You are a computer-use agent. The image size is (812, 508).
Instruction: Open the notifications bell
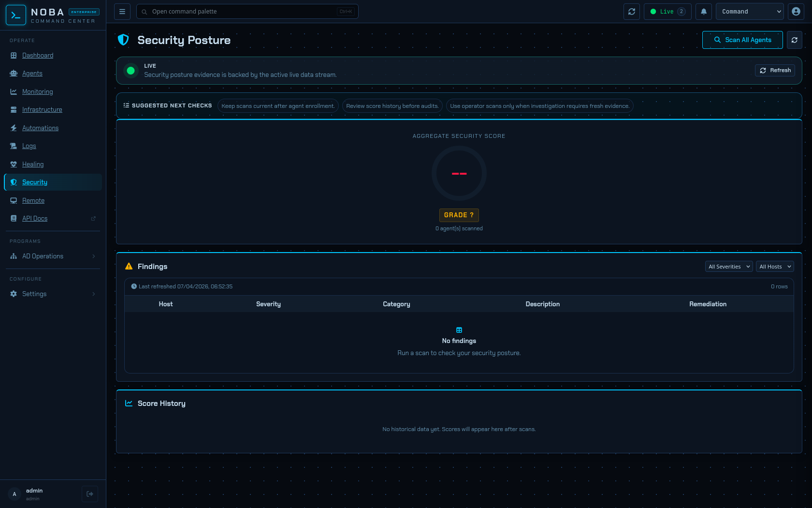click(704, 12)
